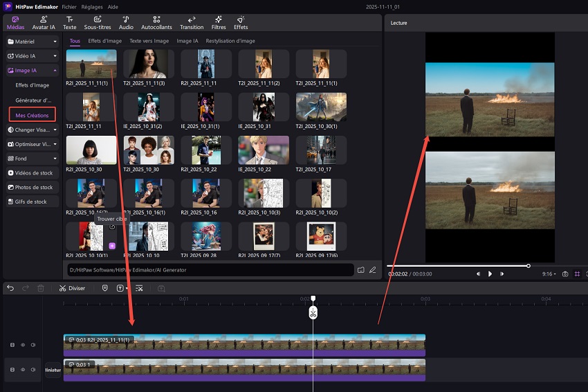Select Mes Créations in the sidebar
This screenshot has width=588, height=392.
point(32,115)
